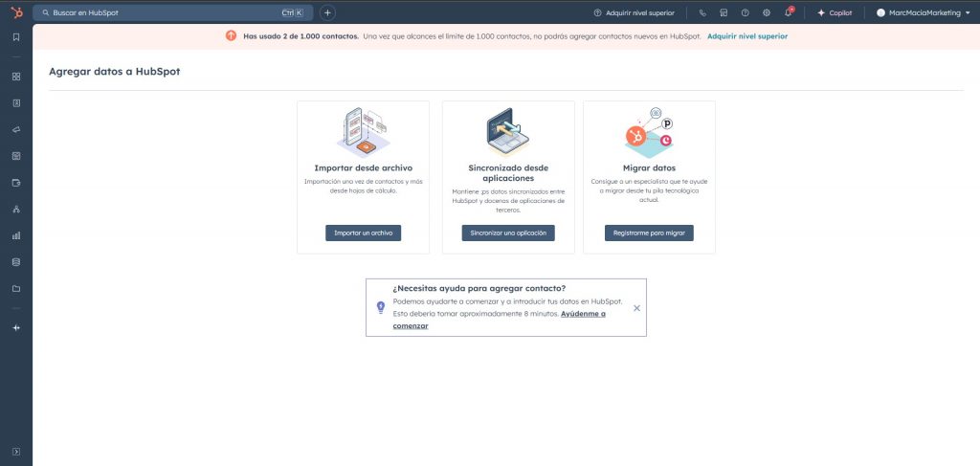The height and width of the screenshot is (466, 980).
Task: Open the marketplace store icon
Action: tap(724, 13)
